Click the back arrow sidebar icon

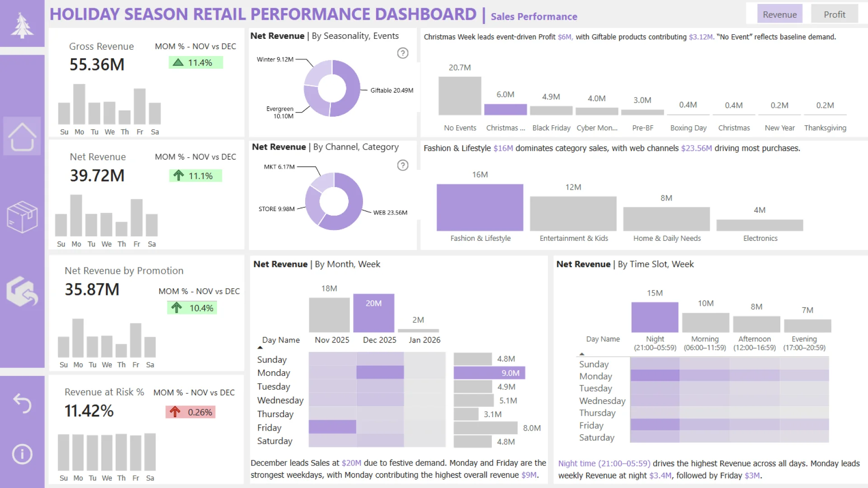coord(22,403)
